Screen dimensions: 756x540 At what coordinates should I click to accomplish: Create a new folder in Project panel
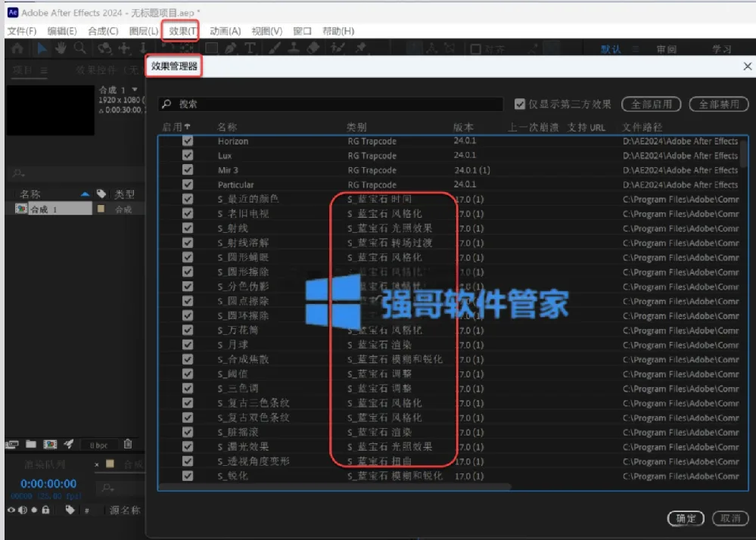pyautogui.click(x=31, y=444)
